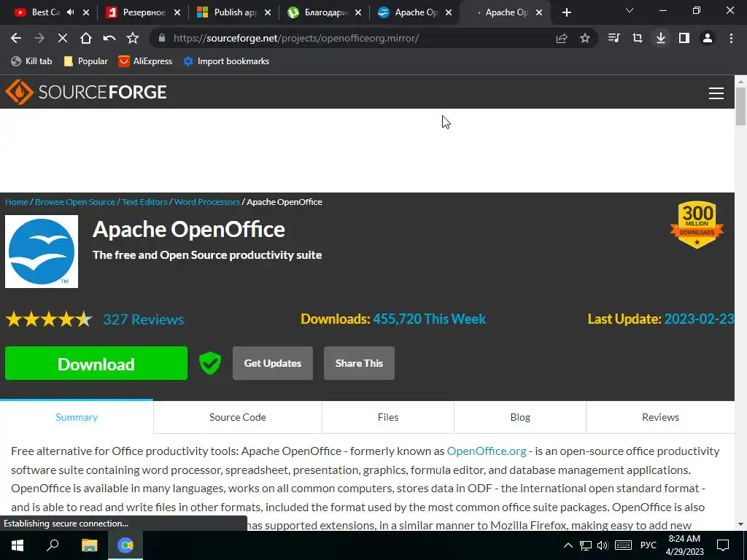Click the browser forward arrow

coord(39,38)
